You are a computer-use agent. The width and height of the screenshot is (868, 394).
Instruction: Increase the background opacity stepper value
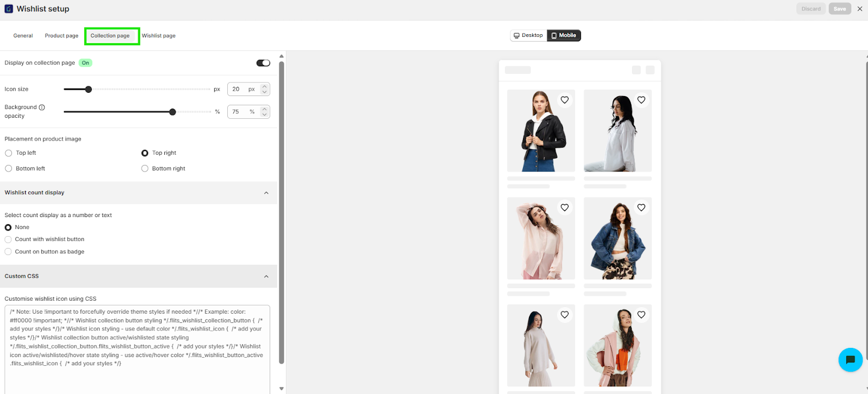click(264, 109)
